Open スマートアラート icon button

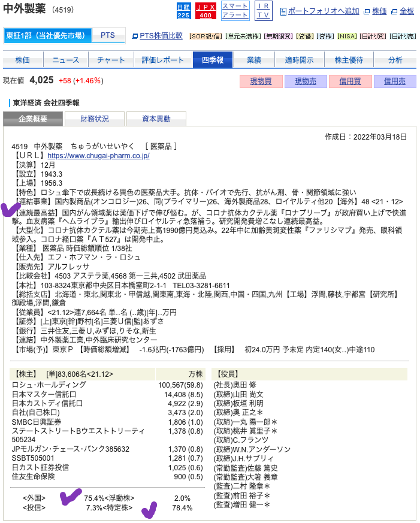point(235,11)
